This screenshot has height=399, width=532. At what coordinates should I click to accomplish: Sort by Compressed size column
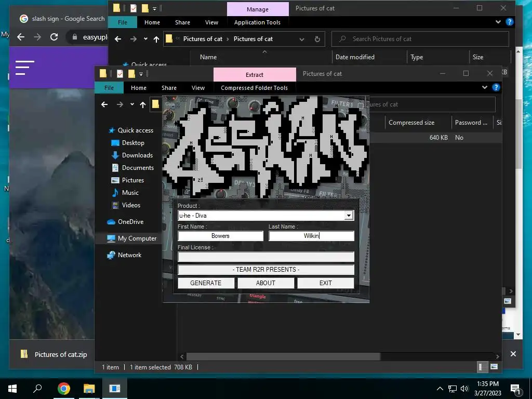(x=411, y=123)
